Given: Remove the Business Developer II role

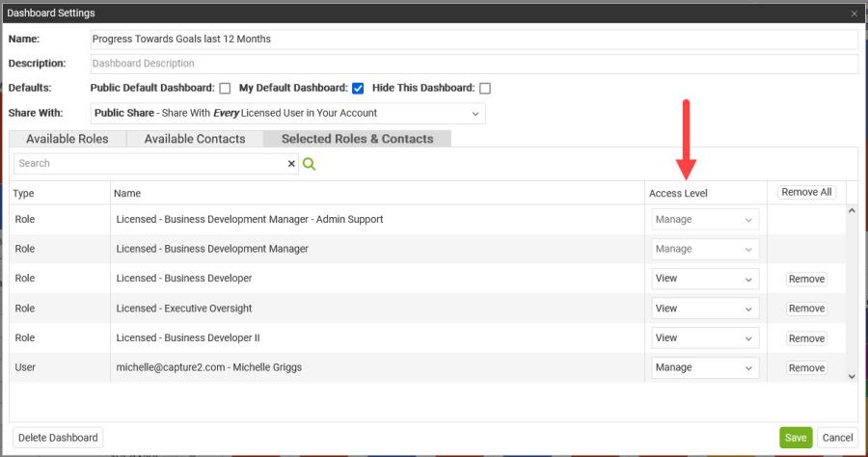Looking at the screenshot, I should point(806,338).
